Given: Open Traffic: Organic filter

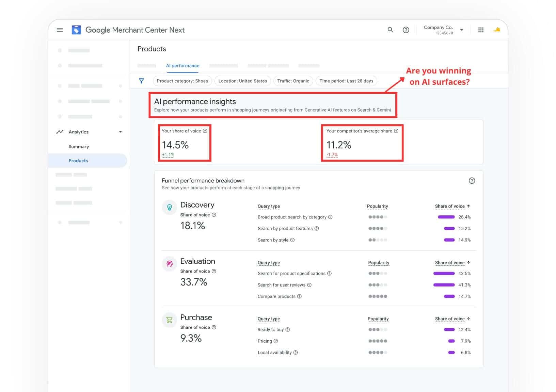Looking at the screenshot, I should click(x=293, y=81).
